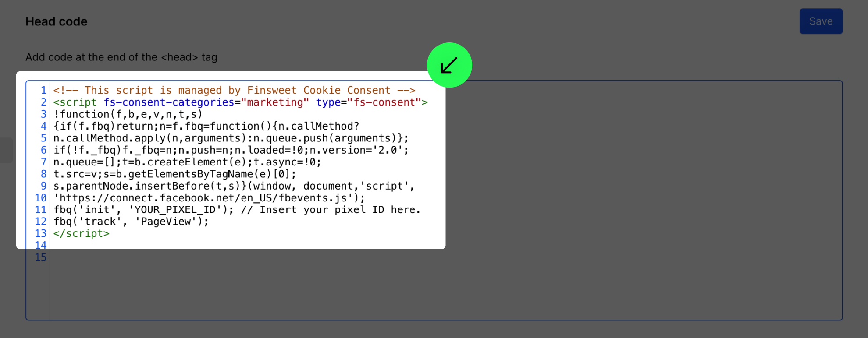Place cursor on the n.queue=[] code line
Viewport: 868px width, 338px height.
coord(187,162)
